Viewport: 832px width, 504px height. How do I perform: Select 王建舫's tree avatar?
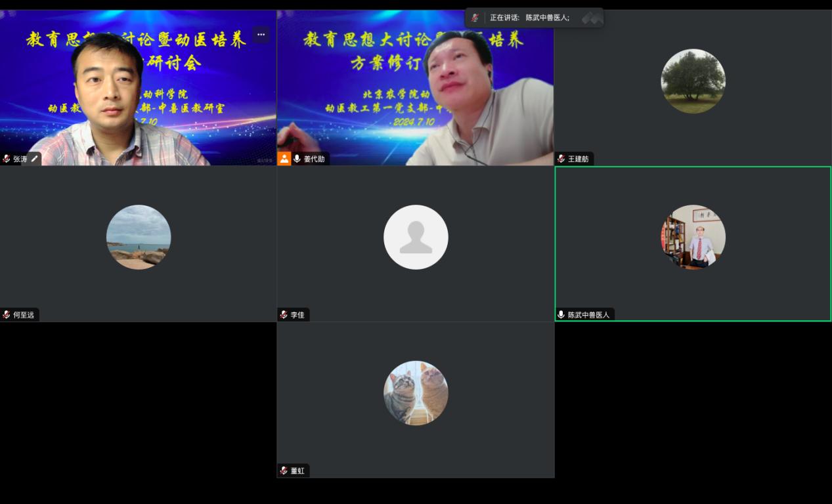(x=693, y=81)
